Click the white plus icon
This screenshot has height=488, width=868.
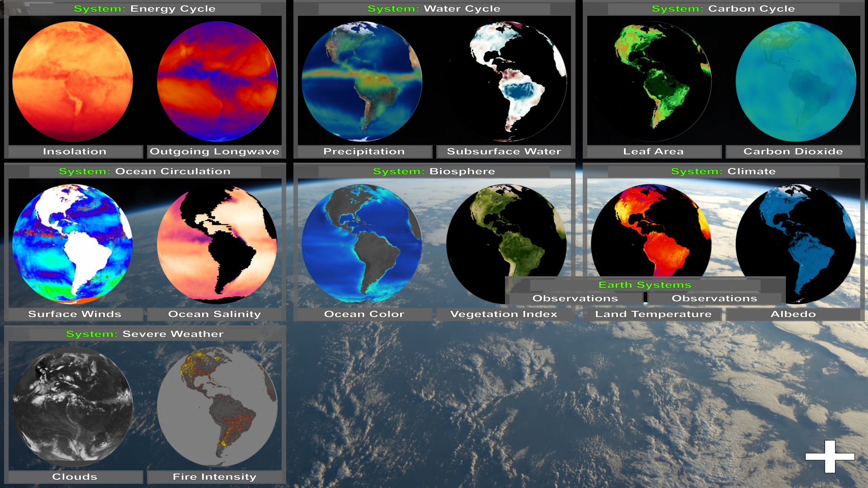click(830, 456)
